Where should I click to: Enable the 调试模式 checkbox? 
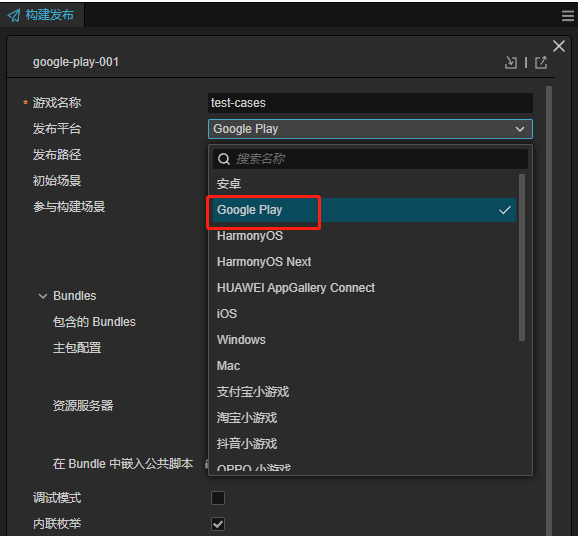click(x=218, y=498)
